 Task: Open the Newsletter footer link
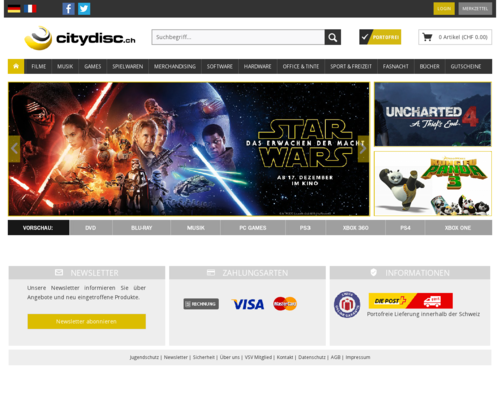[176, 357]
